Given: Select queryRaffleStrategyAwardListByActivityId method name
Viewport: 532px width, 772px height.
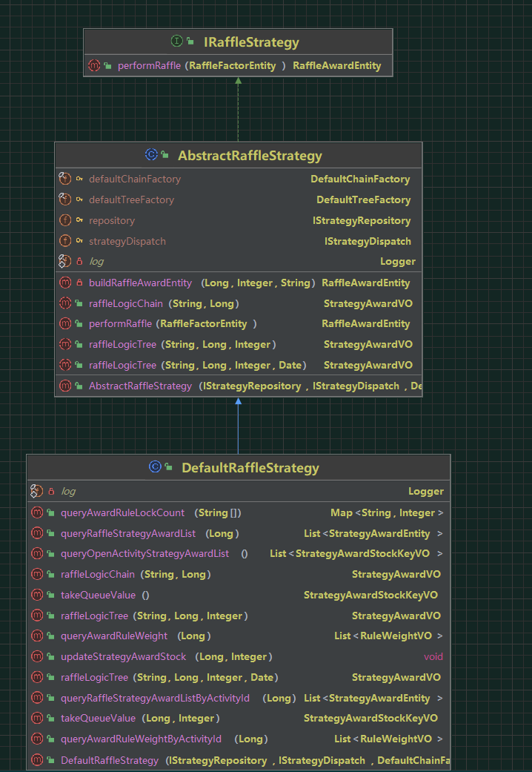Looking at the screenshot, I should 155,698.
